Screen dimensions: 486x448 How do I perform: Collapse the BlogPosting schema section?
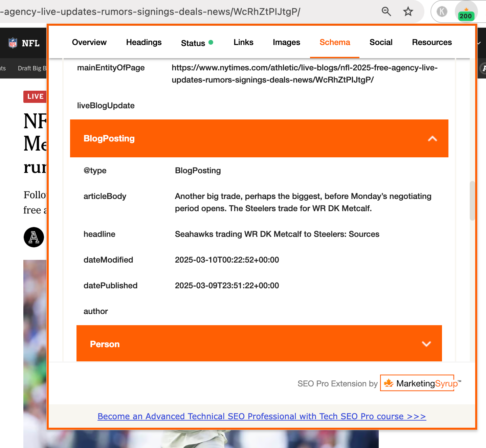tap(259, 138)
